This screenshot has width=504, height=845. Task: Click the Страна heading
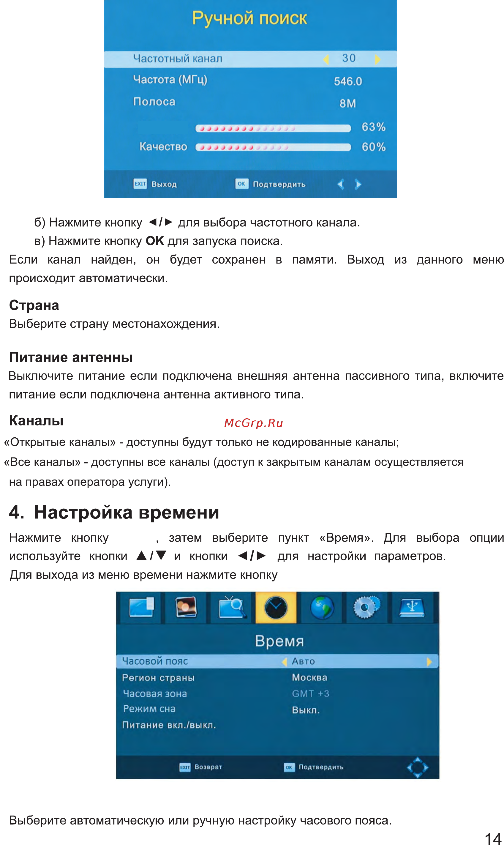click(x=34, y=305)
